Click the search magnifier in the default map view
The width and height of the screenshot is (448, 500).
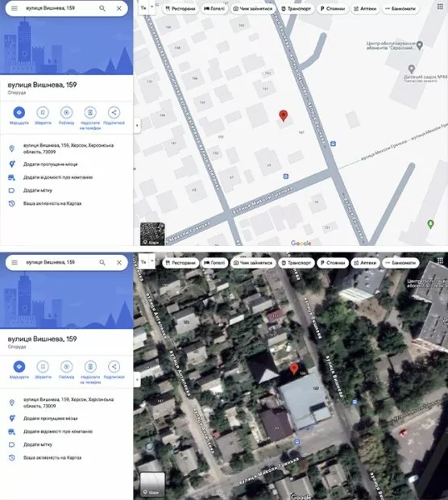coord(102,8)
